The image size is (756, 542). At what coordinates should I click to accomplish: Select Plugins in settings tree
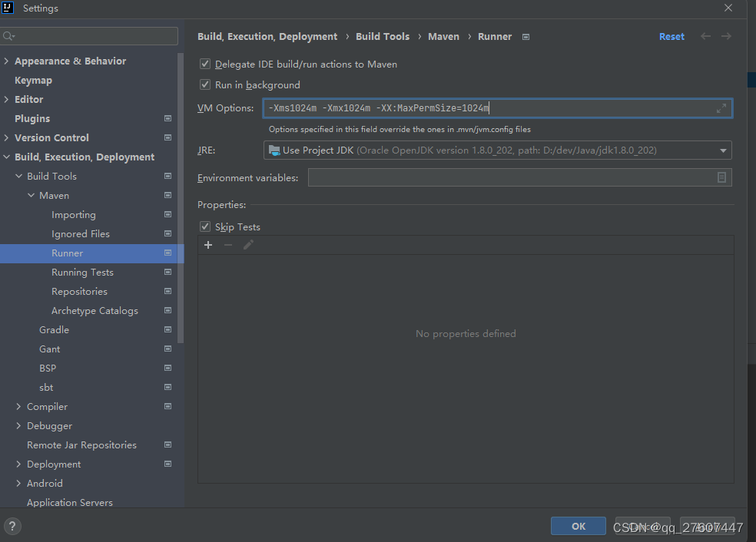tap(32, 118)
